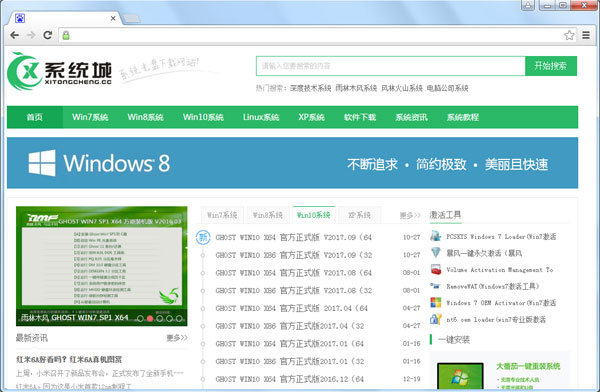Open 首页 in green nav bar
Screen dimensions: 600x392
(x=35, y=117)
